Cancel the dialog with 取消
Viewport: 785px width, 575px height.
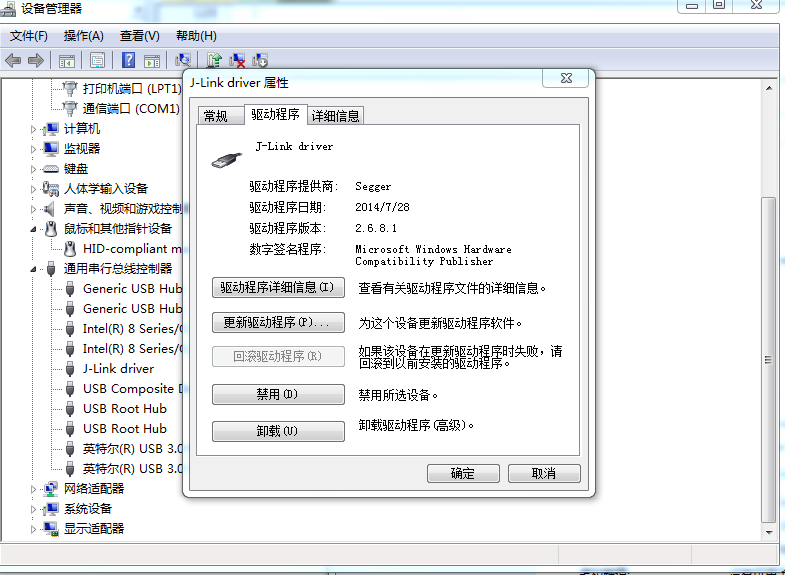(544, 473)
